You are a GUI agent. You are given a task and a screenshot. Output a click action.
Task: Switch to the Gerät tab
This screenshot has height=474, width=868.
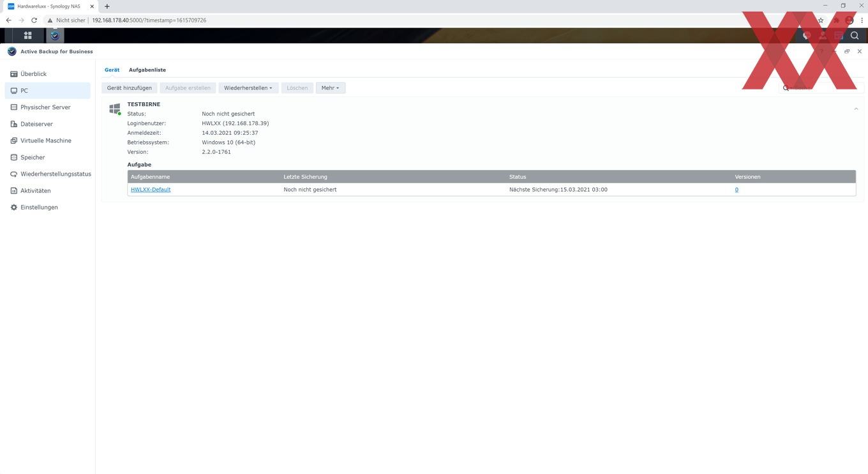coord(112,70)
